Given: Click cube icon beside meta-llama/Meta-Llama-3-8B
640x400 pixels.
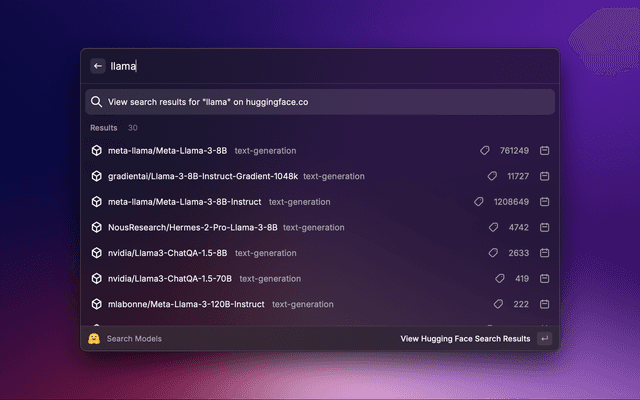Looking at the screenshot, I should tap(97, 151).
